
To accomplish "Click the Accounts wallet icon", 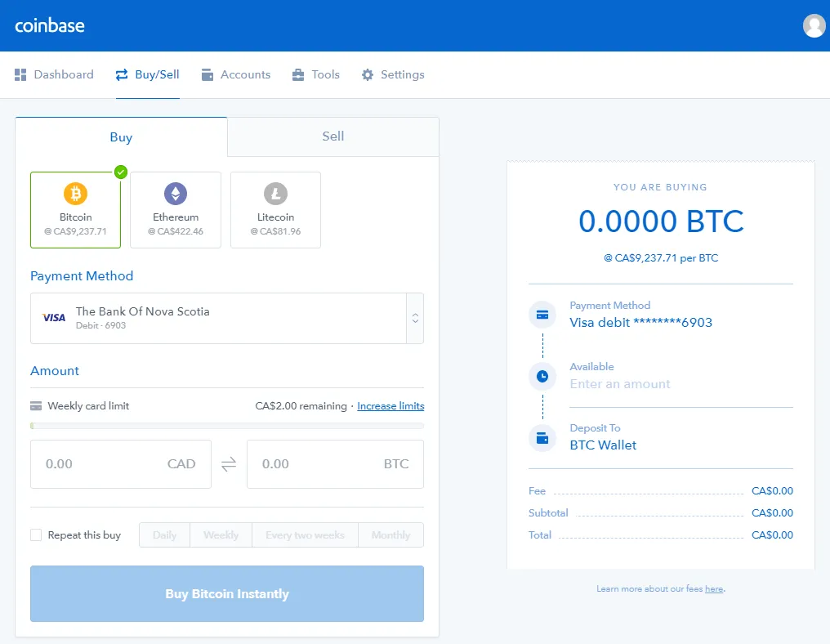I will coord(207,74).
